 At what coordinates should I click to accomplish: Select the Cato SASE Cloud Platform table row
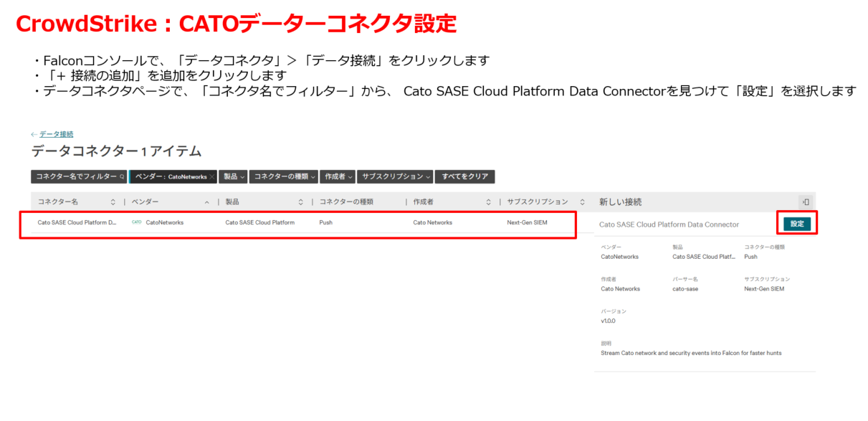(297, 223)
